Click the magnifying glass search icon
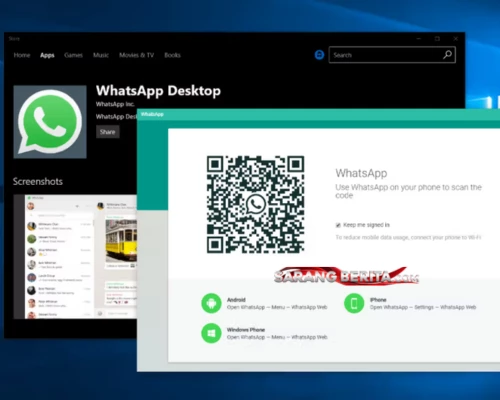 coord(447,55)
